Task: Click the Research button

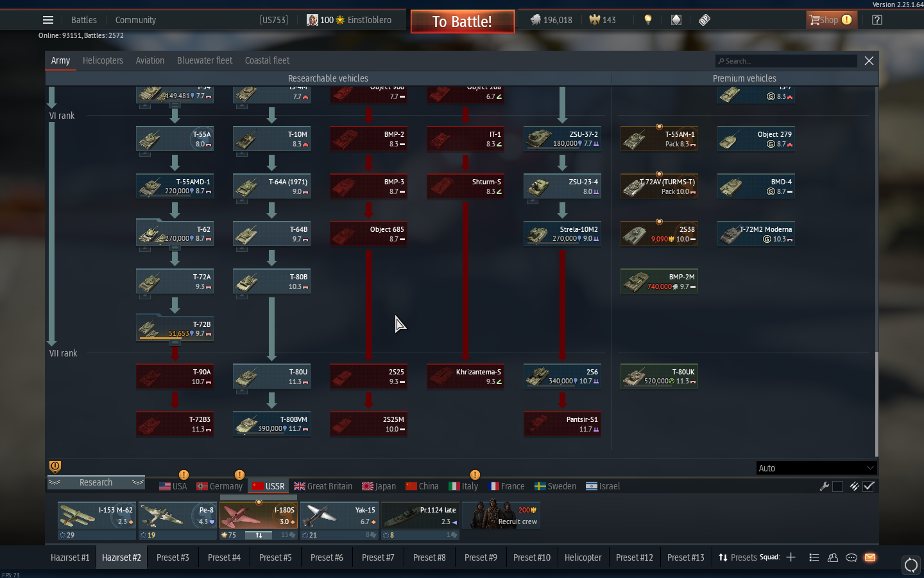Action: point(96,482)
